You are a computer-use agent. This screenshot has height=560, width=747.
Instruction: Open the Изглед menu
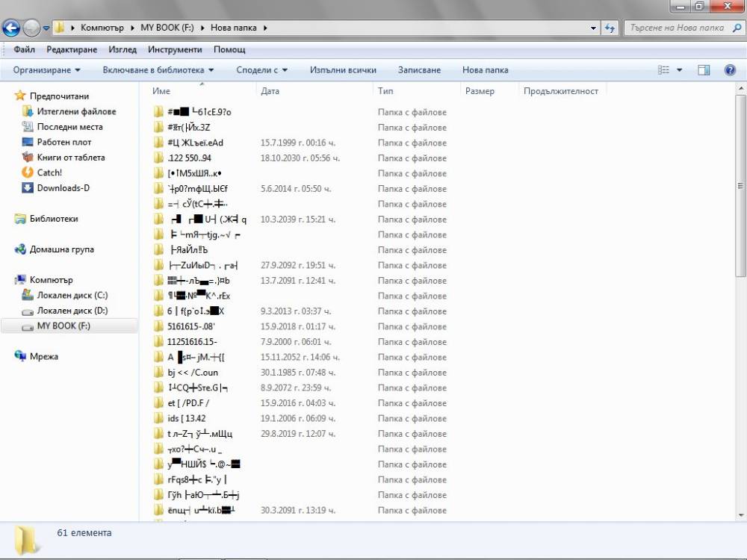123,49
